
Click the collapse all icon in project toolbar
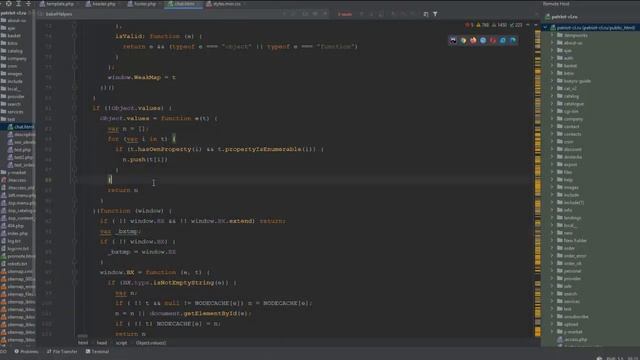coord(28,4)
